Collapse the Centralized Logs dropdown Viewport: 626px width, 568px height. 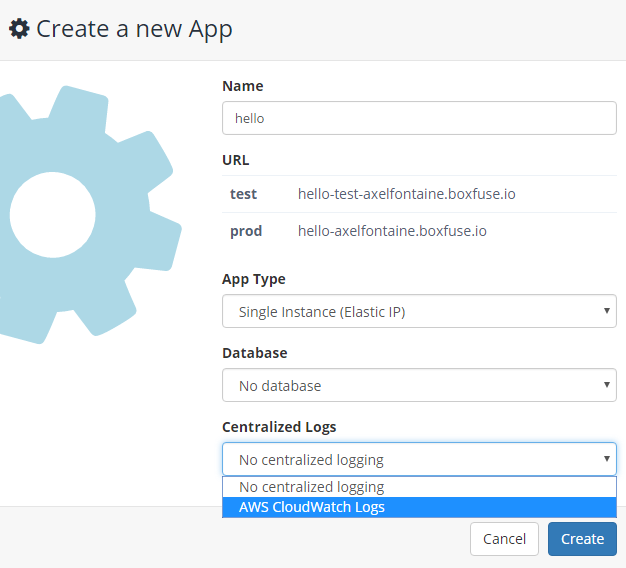419,459
